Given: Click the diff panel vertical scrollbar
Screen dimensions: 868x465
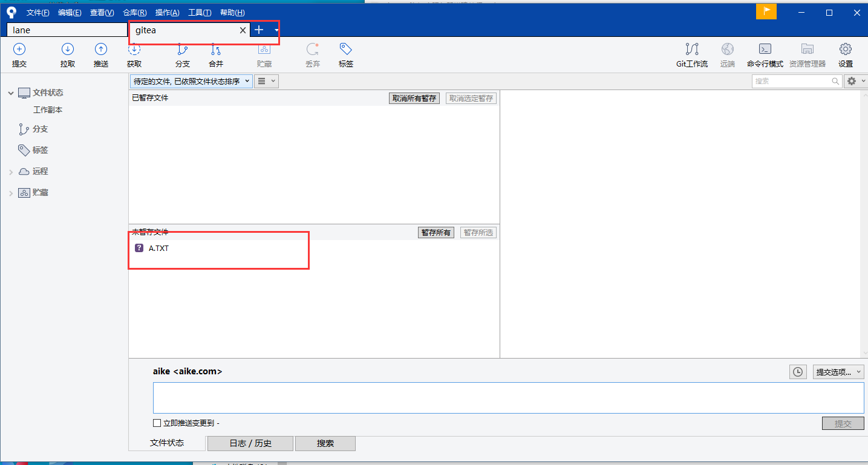Looking at the screenshot, I should tap(863, 224).
